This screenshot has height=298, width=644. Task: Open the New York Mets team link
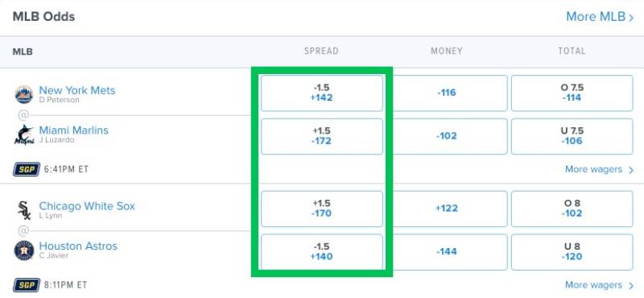click(x=76, y=90)
